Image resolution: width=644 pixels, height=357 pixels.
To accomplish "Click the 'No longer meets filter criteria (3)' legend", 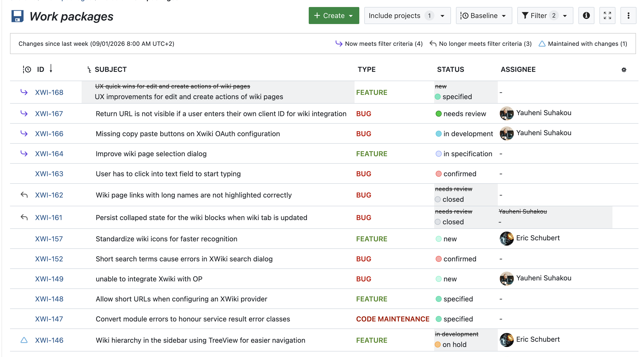I will click(480, 44).
